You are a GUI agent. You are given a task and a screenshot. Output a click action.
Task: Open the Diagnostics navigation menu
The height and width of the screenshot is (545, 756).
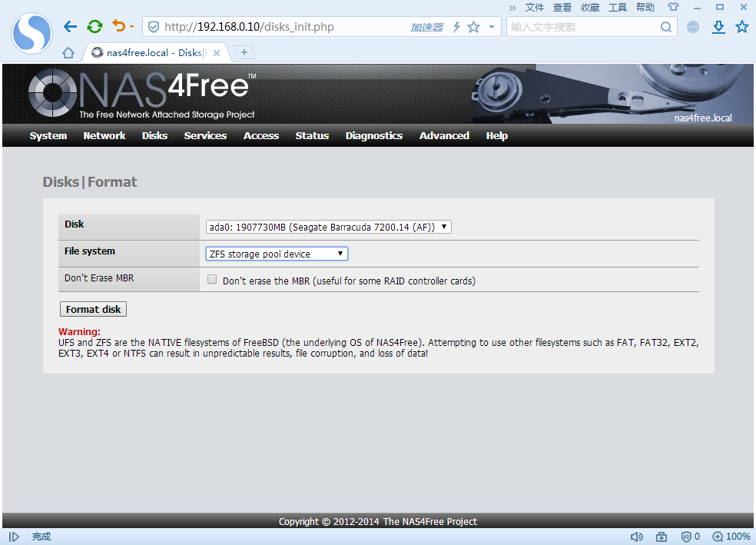[373, 135]
